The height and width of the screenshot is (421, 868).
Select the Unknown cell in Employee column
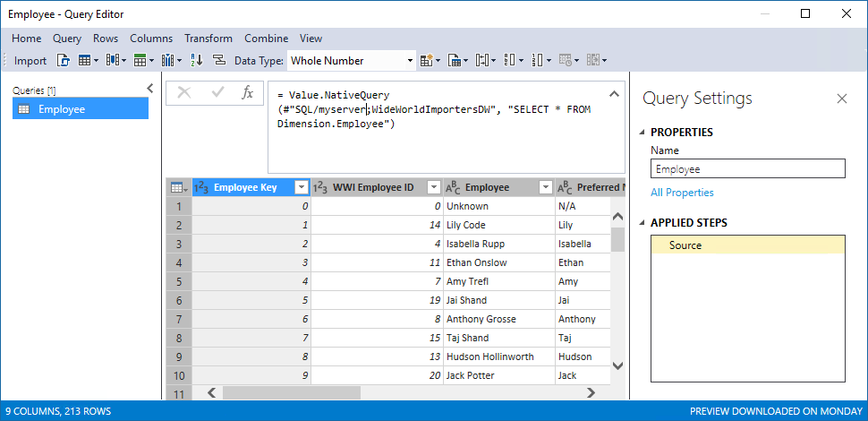click(x=498, y=207)
